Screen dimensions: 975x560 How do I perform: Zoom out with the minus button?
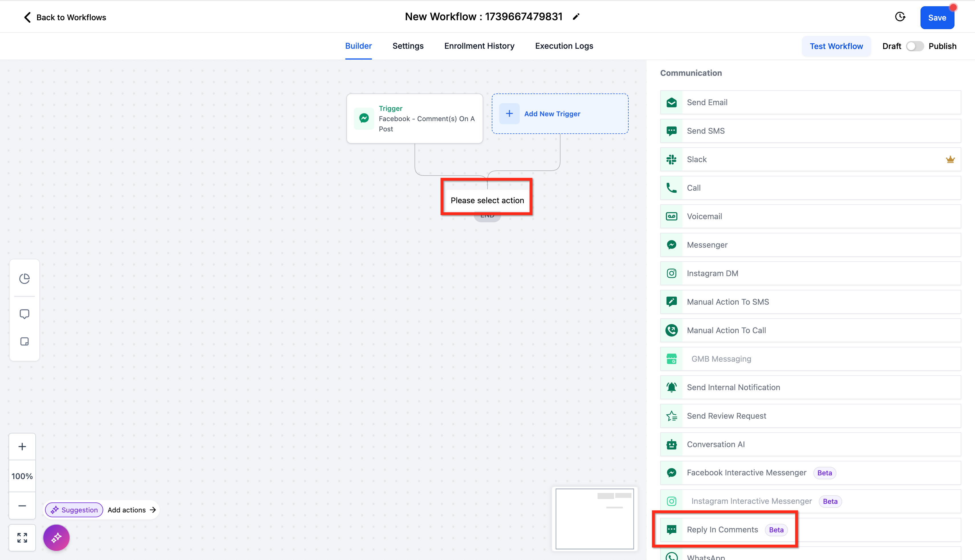pos(22,506)
